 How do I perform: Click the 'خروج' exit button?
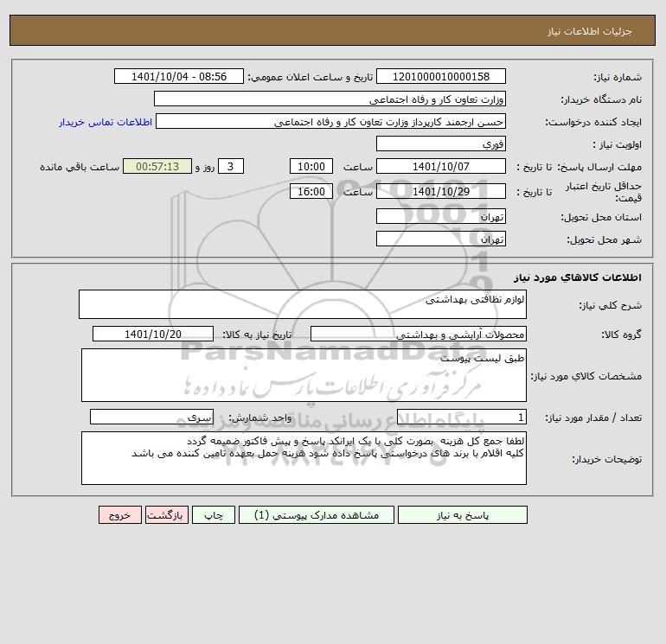(119, 515)
